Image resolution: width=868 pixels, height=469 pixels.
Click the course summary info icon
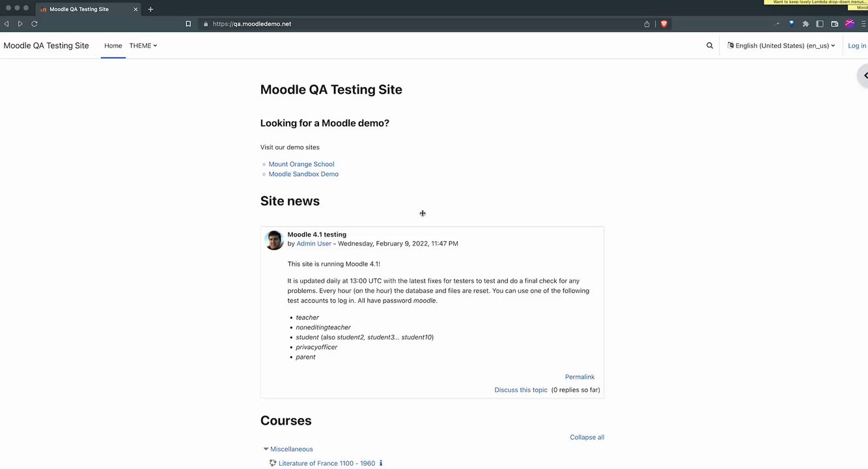click(x=381, y=463)
